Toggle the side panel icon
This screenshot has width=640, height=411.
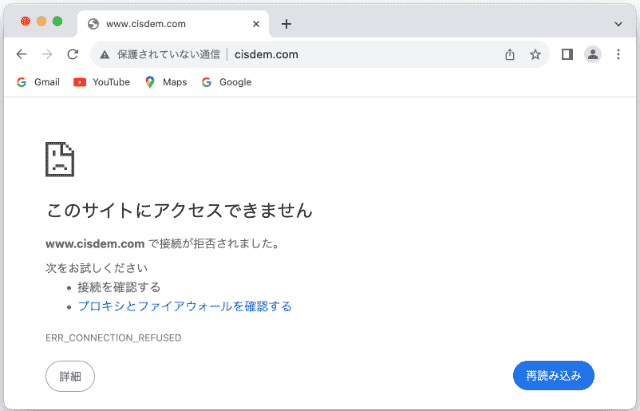pyautogui.click(x=567, y=55)
